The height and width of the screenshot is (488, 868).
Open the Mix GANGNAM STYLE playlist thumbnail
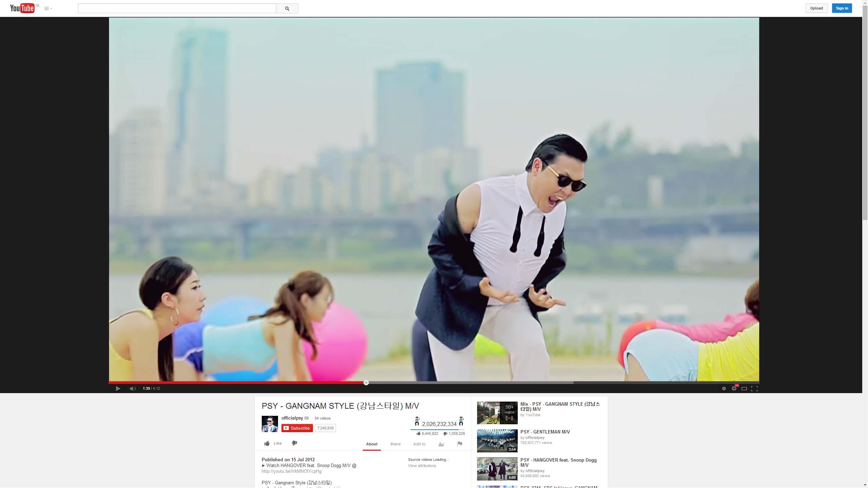pos(497,413)
